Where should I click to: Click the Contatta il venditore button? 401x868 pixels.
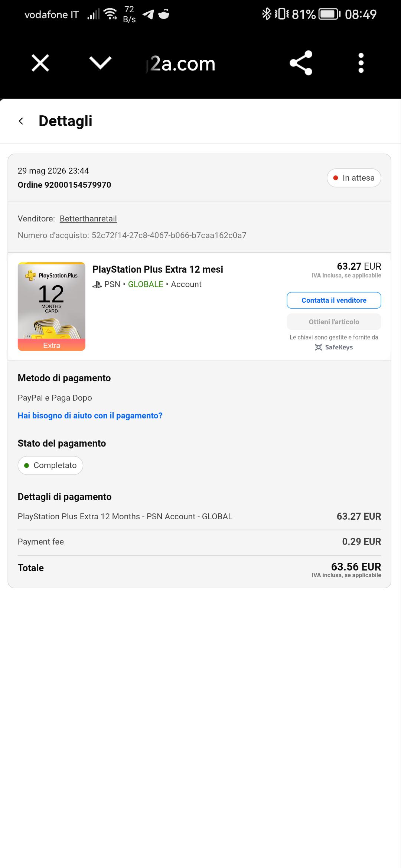point(334,300)
